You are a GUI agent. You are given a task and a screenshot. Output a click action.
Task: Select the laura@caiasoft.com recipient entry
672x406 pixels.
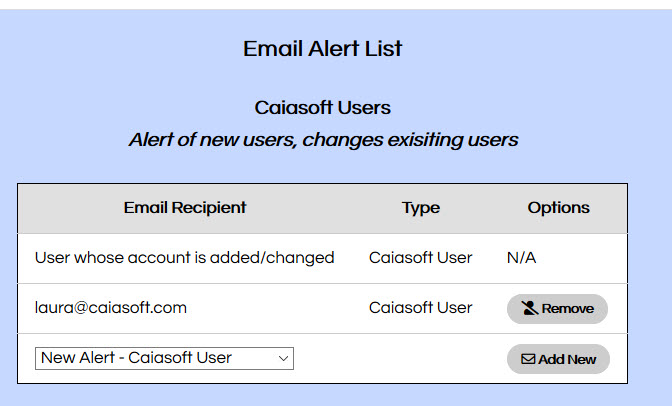tap(111, 308)
